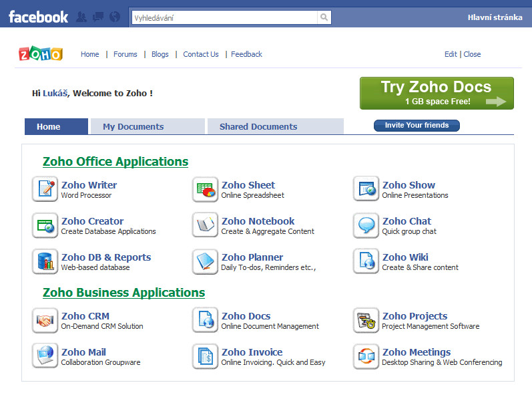Open the Zoho Business Applications heading link
The height and width of the screenshot is (401, 532).
(x=124, y=293)
